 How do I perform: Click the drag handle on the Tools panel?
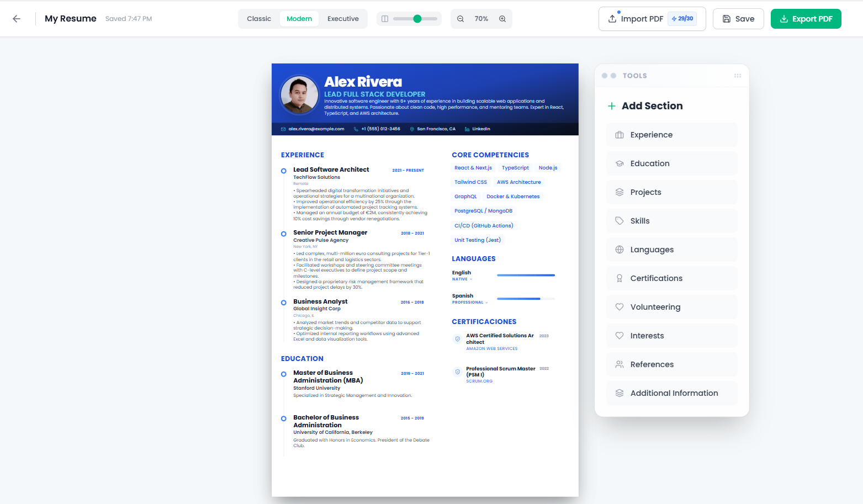[x=738, y=76]
